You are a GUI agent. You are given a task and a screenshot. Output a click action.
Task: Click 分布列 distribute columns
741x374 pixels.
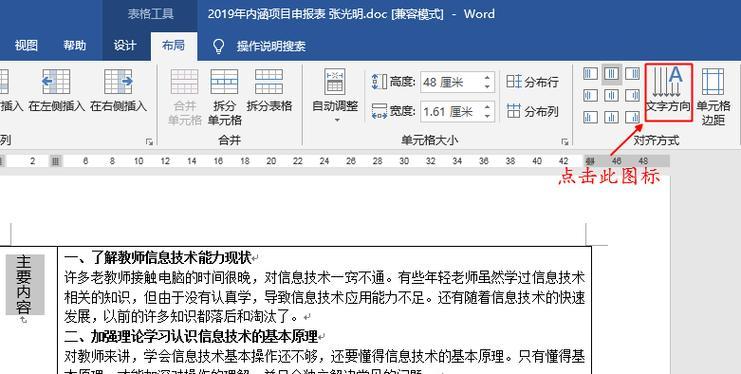point(533,111)
